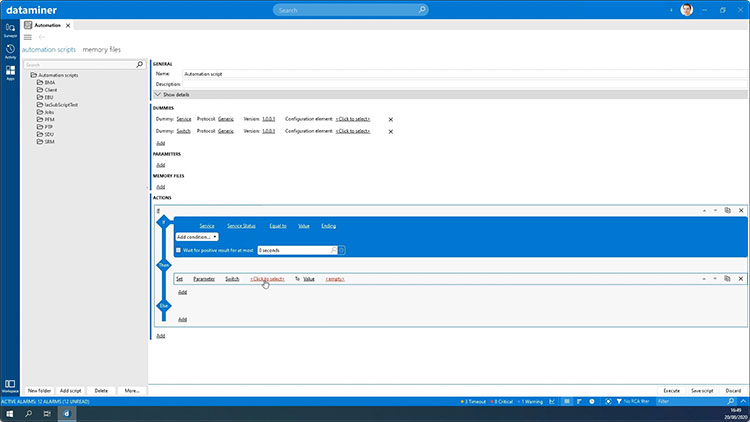Click the magnifier in the script tree search
Screen dimensions: 750x422
click(140, 64)
